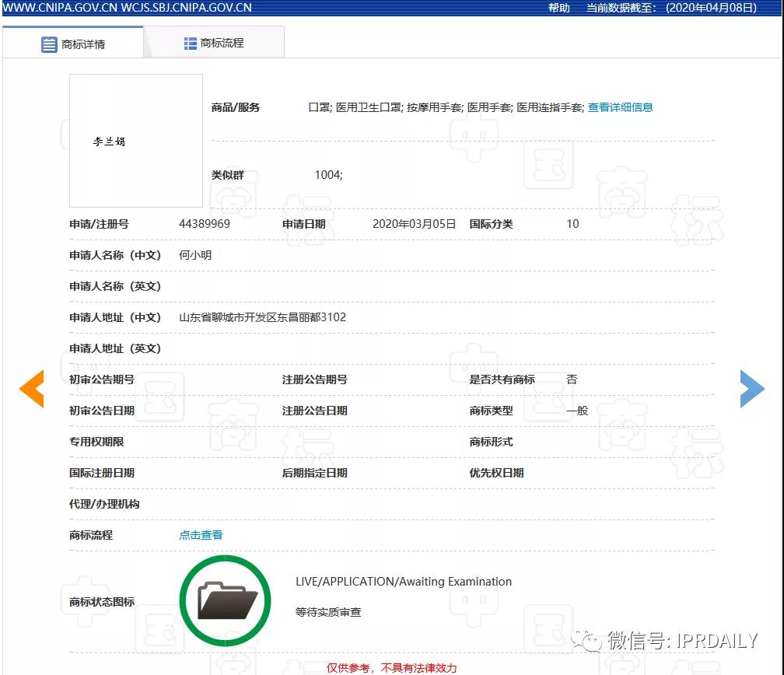This screenshot has width=784, height=675.
Task: Select the application number 44389969
Action: (205, 224)
